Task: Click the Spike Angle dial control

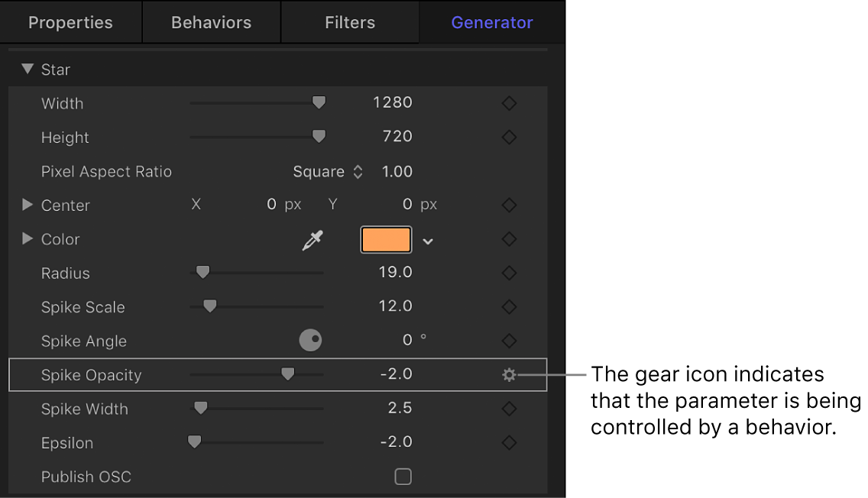Action: pos(309,340)
